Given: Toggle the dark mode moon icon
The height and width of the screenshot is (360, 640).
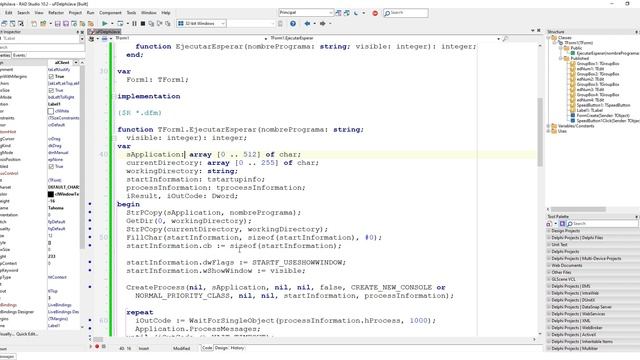Looking at the screenshot, I should tap(356, 13).
